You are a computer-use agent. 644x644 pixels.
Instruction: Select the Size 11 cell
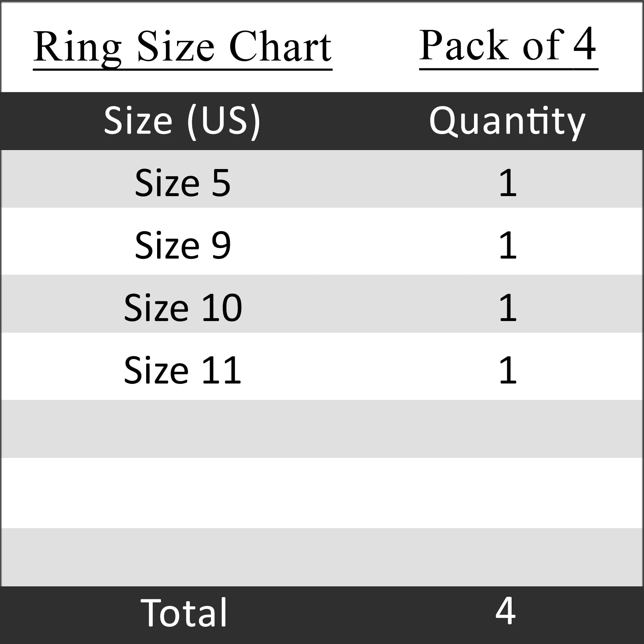pyautogui.click(x=183, y=370)
